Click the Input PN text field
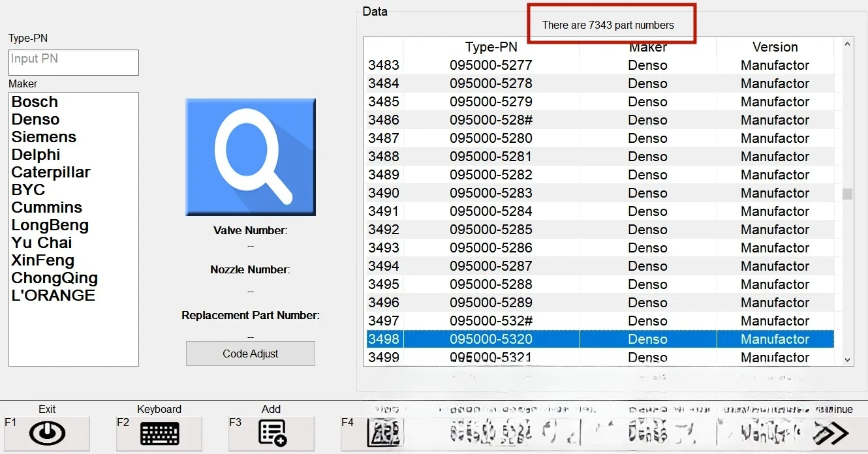This screenshot has width=868, height=454. [x=74, y=63]
